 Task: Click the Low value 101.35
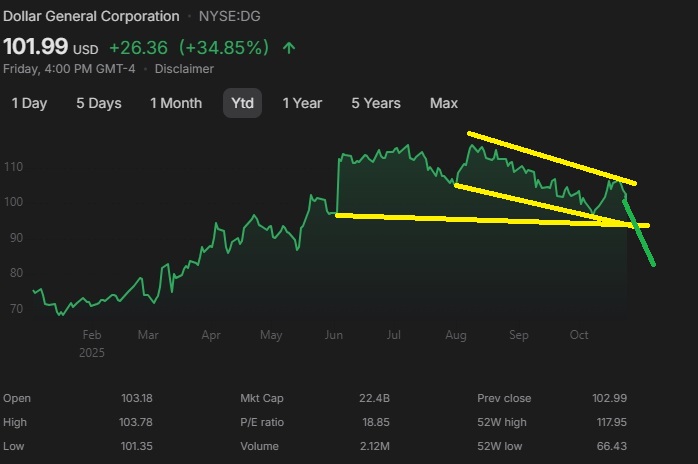tap(137, 446)
